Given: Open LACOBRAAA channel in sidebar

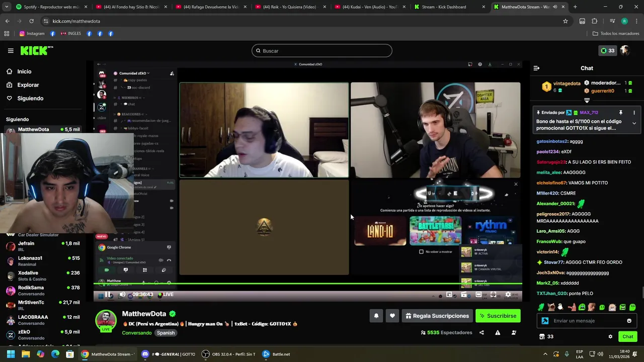Looking at the screenshot, I should (x=43, y=320).
